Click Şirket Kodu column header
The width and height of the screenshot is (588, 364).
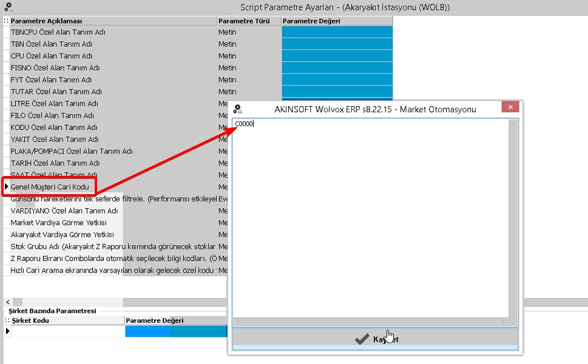(67, 320)
